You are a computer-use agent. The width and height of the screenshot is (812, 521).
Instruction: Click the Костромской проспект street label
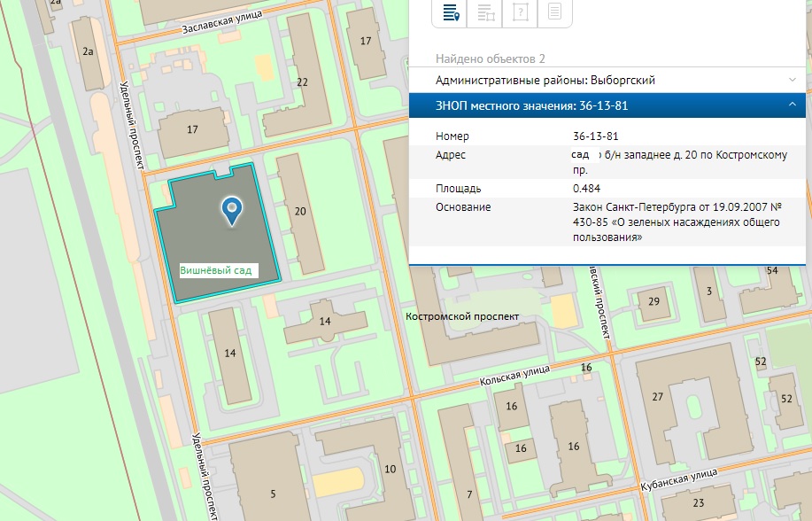tap(461, 316)
